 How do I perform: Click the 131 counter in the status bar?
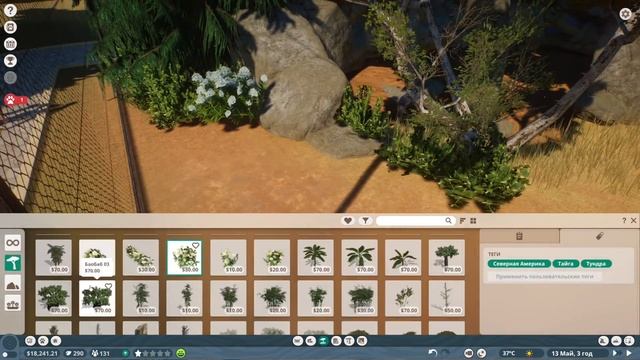click(101, 353)
